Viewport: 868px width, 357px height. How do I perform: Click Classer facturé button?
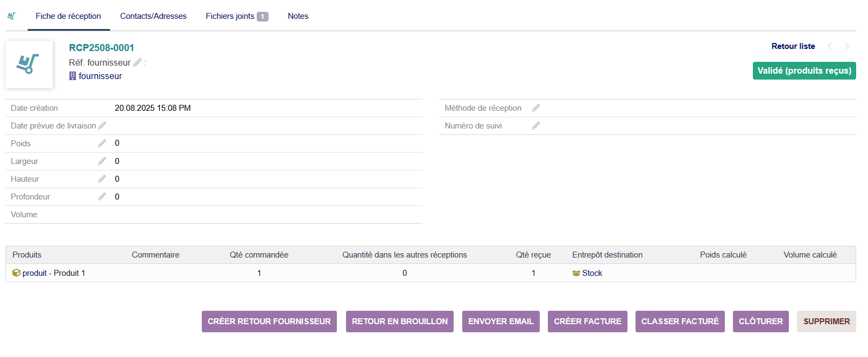680,322
